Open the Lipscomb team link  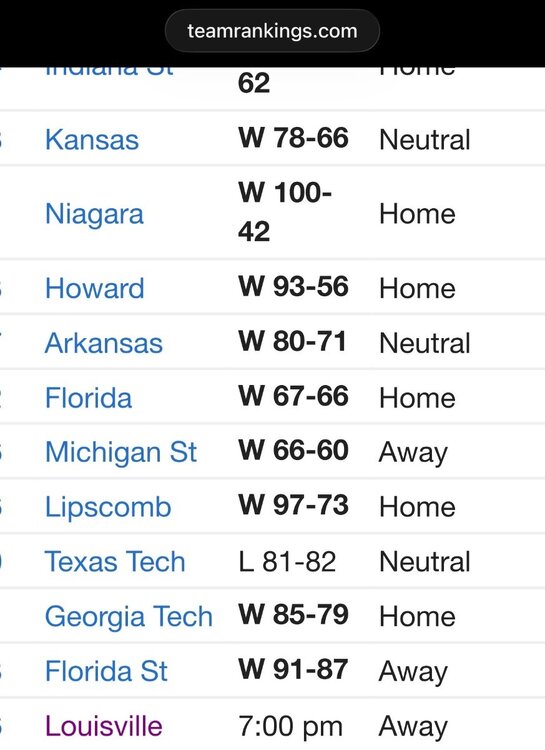[x=108, y=507]
